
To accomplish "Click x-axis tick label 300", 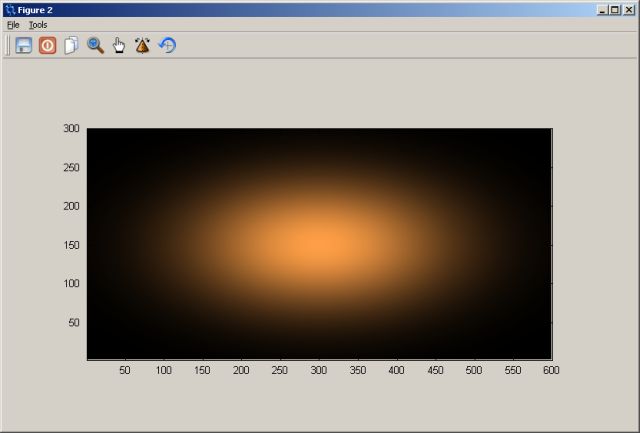I will [x=319, y=370].
